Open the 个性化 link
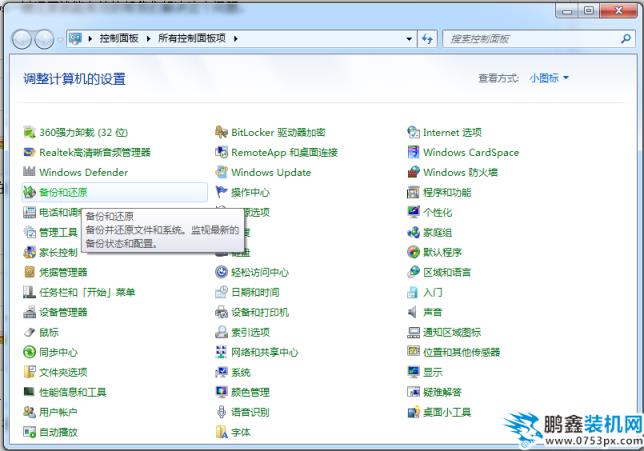This screenshot has height=451, width=644. 437,212
